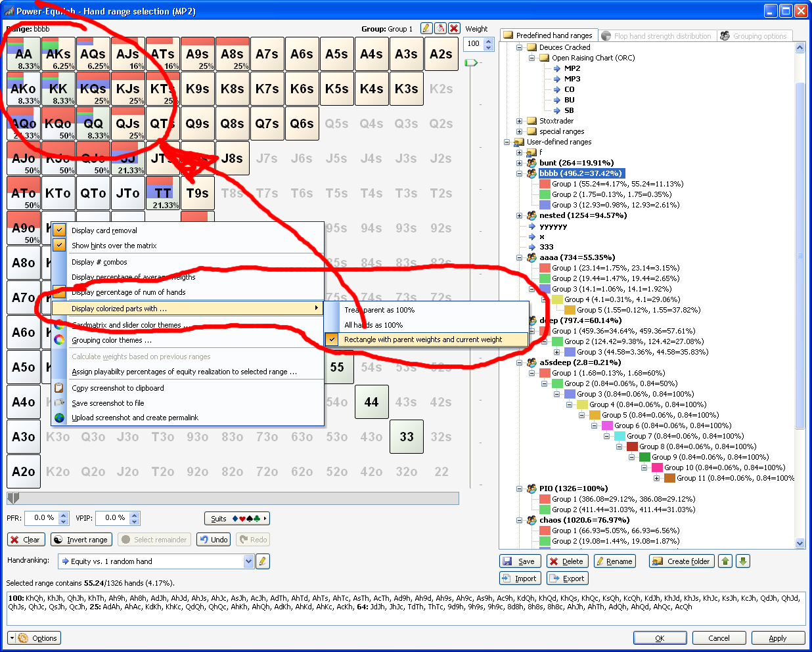This screenshot has width=812, height=652.
Task: Open the Display colorized parts with submenu
Action: tap(187, 309)
